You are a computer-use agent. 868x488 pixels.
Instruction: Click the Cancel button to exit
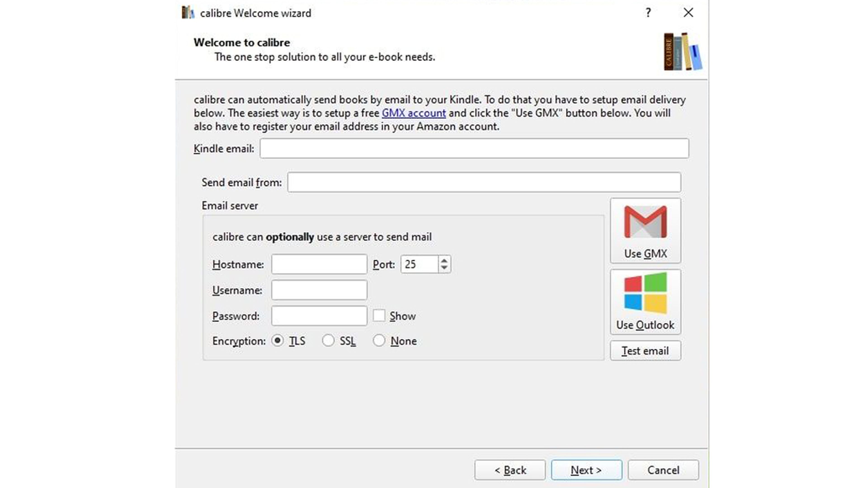tap(663, 469)
